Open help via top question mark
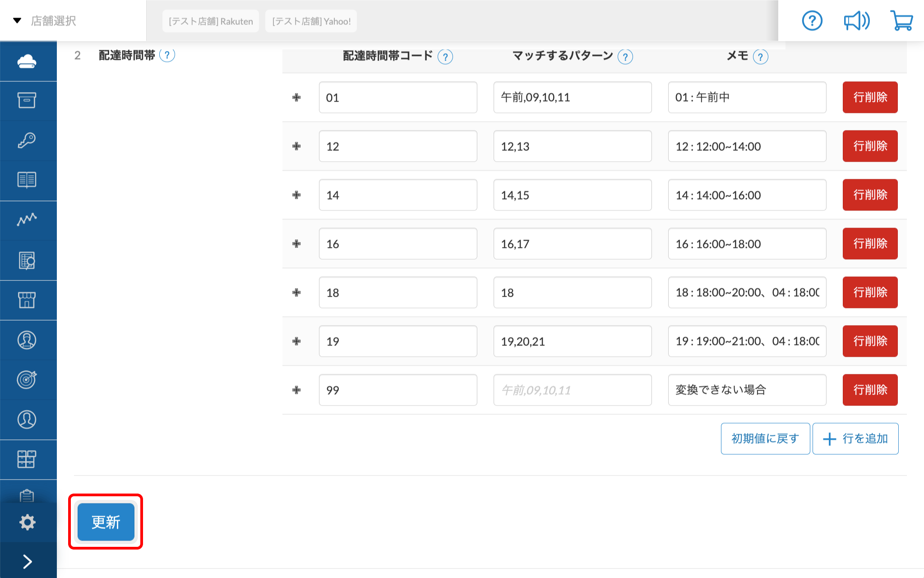This screenshot has width=924, height=578. point(812,21)
